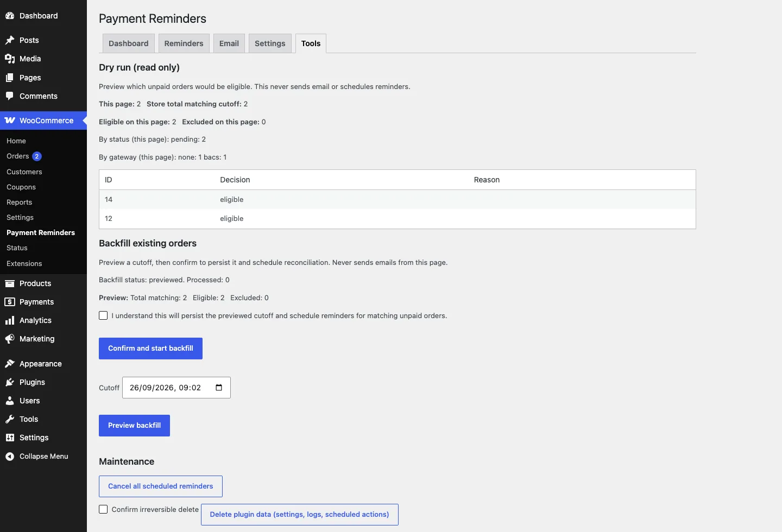Open WooCommerce Extensions
Screen dimensions: 782x532
click(x=24, y=263)
